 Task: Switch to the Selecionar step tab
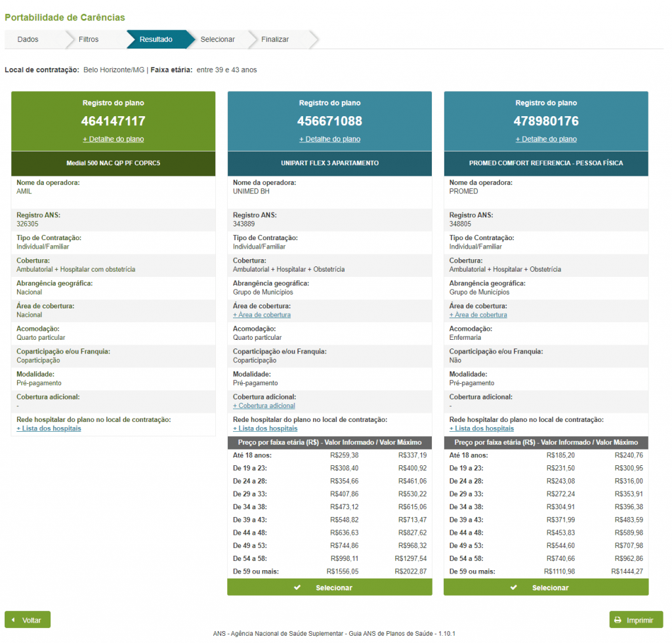click(217, 39)
